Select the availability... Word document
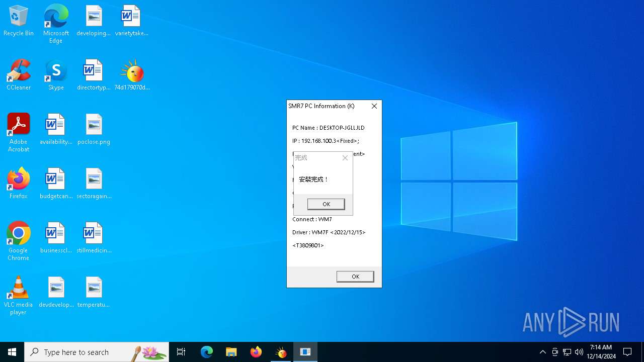Image resolution: width=644 pixels, height=362 pixels. [56, 129]
